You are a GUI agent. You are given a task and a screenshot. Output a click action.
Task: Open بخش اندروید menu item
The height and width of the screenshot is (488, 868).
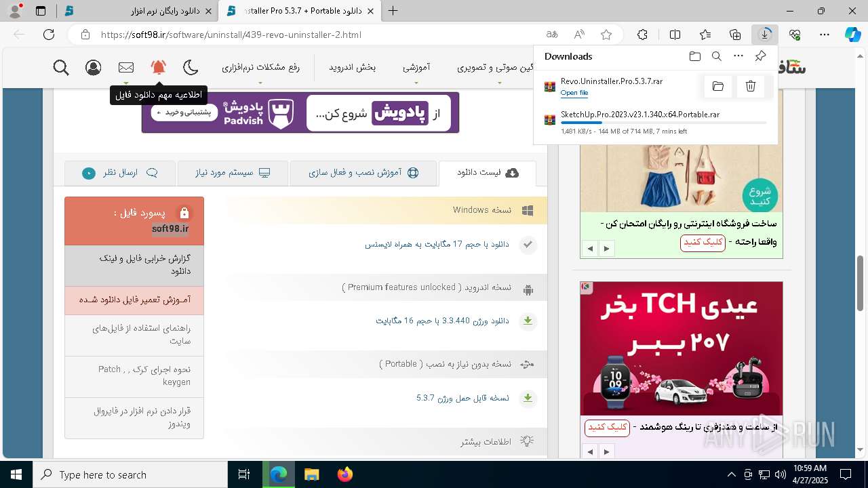353,67
